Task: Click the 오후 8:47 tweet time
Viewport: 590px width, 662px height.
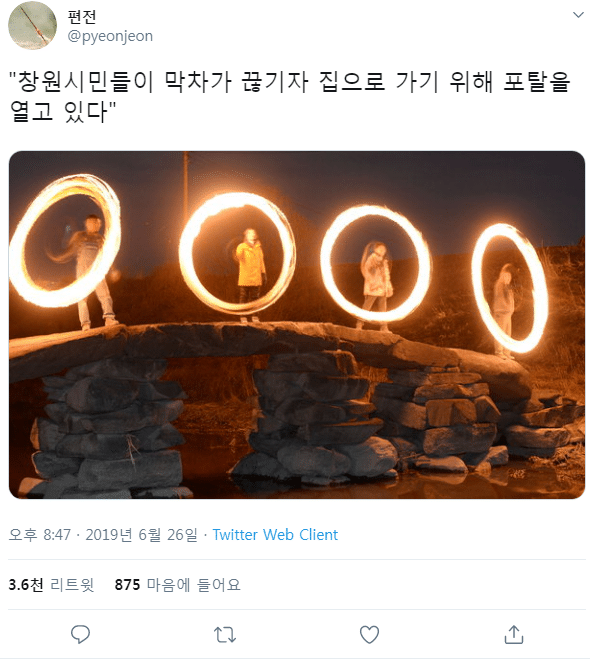Action: [40, 535]
